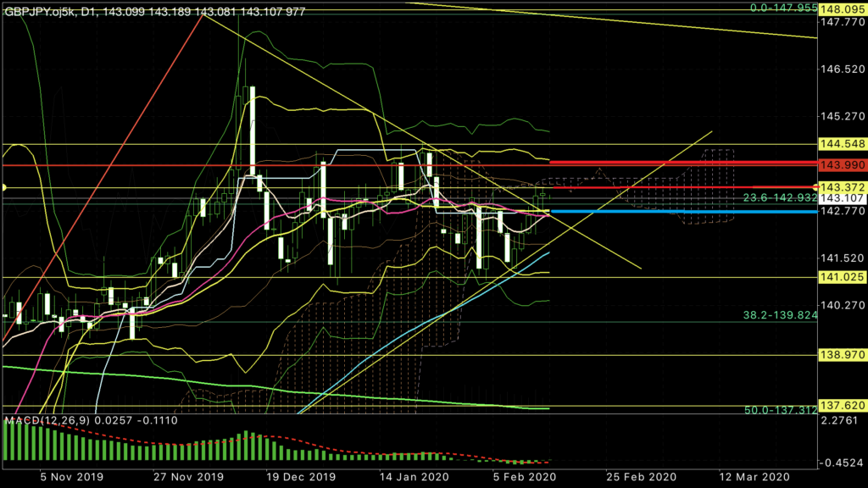The height and width of the screenshot is (488, 868).
Task: Select the current price 143.107 label
Action: [842, 198]
